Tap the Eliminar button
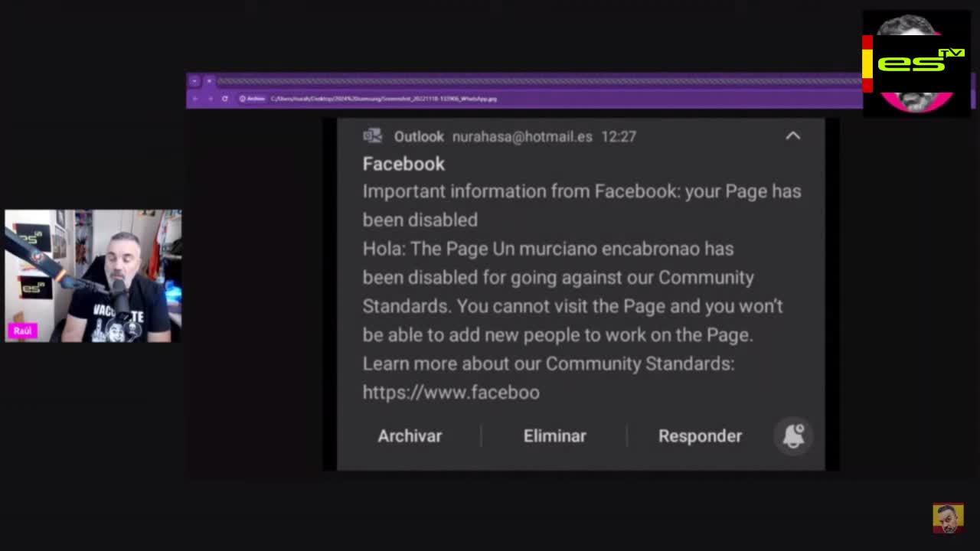The image size is (980, 551). [x=554, y=435]
